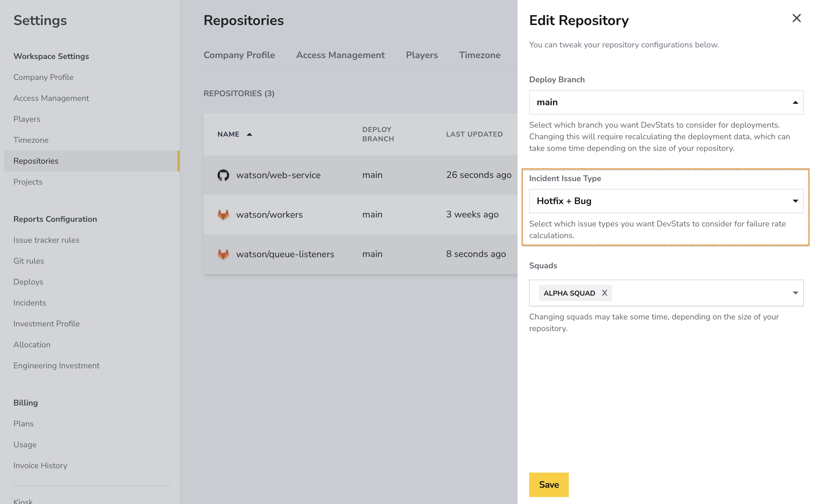Click the Last Updated column header
The image size is (813, 504).
474,134
